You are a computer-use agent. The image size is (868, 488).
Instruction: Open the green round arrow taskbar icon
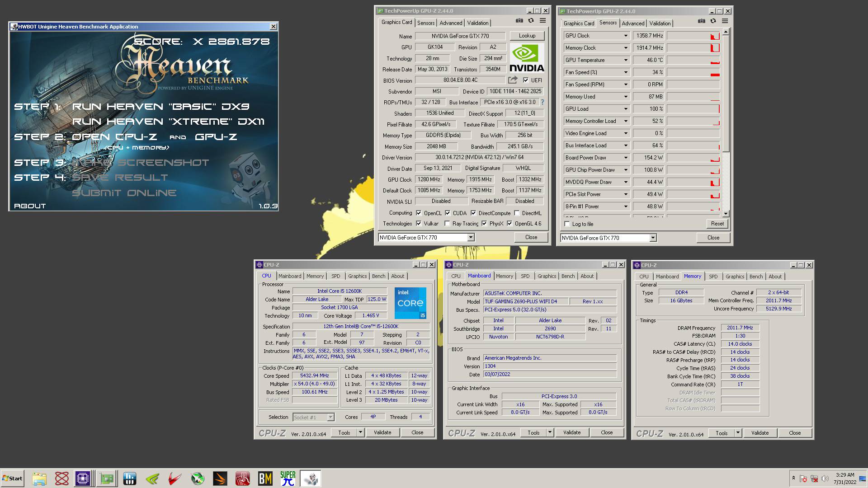tap(198, 479)
